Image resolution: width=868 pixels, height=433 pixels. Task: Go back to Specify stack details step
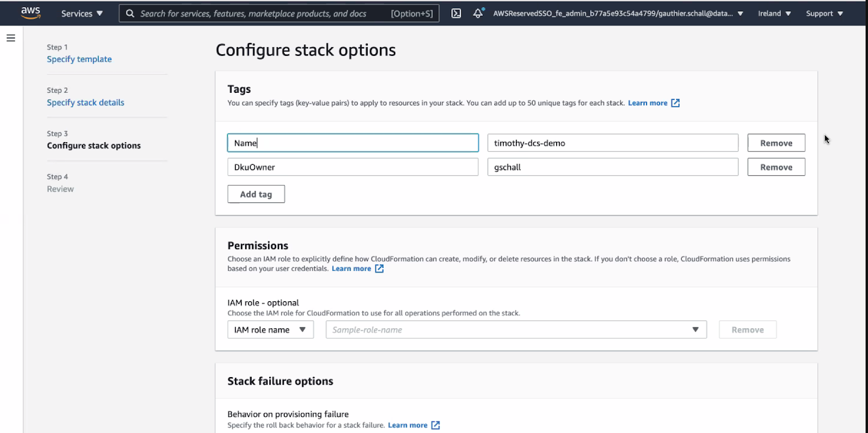click(85, 103)
